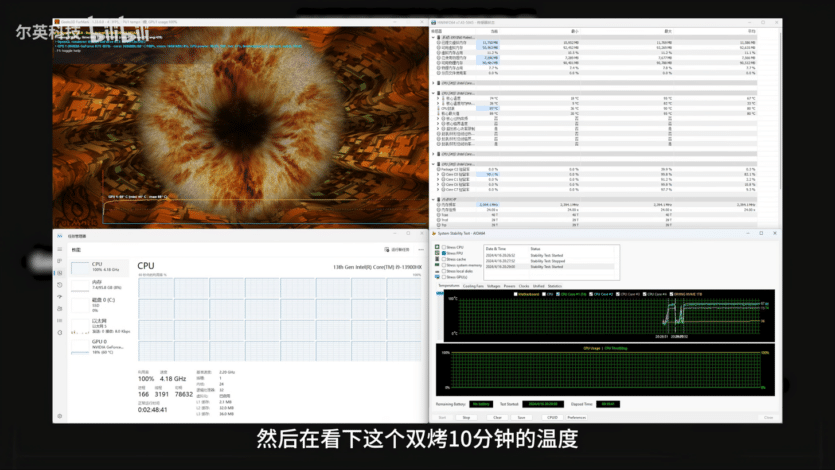835x470 pixels.
Task: Open Processes page in Task Manager sidebar
Action: coord(60,261)
